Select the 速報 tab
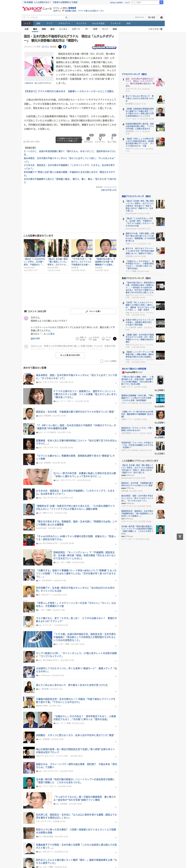 coord(38,24)
